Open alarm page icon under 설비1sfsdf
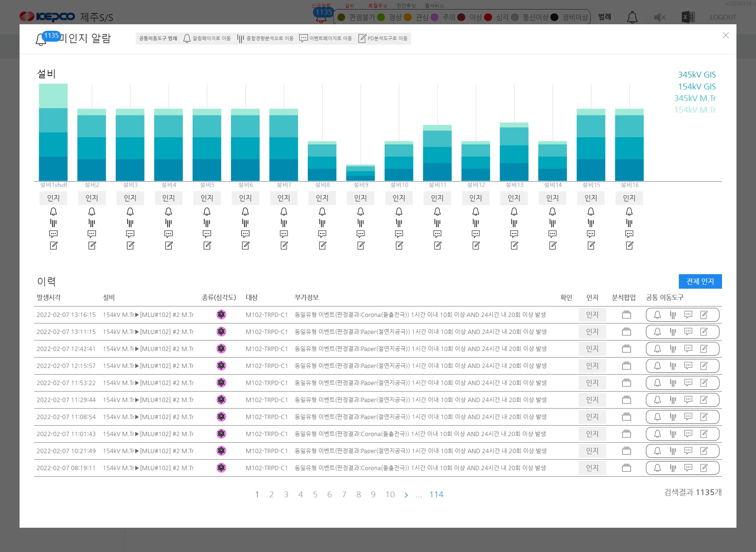The width and height of the screenshot is (756, 552). (53, 212)
